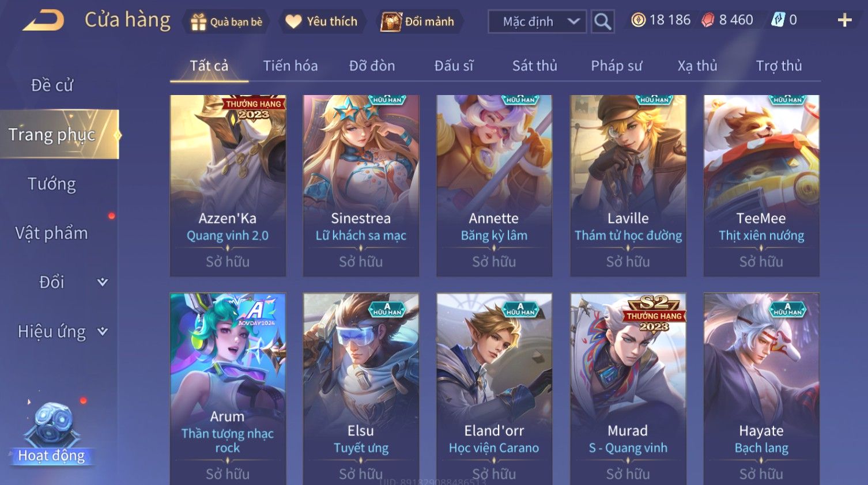The height and width of the screenshot is (485, 868).
Task: Switch to the Tiến hóa tab
Action: tap(290, 66)
